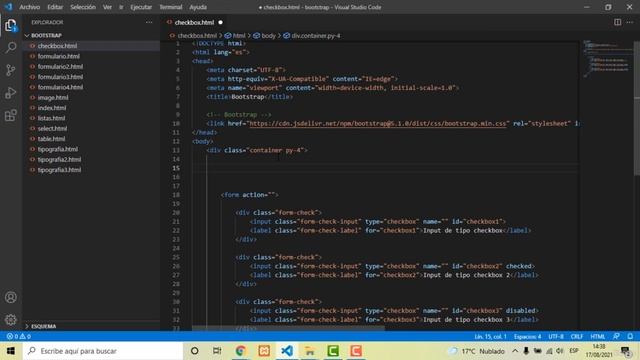
Task: Open tipografia3.html in explorer
Action: [59, 170]
